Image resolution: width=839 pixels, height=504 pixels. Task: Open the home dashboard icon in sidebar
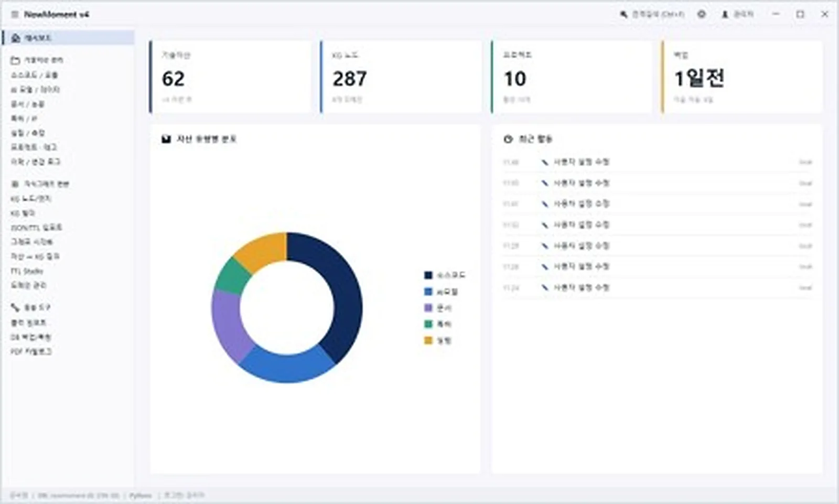pos(16,38)
